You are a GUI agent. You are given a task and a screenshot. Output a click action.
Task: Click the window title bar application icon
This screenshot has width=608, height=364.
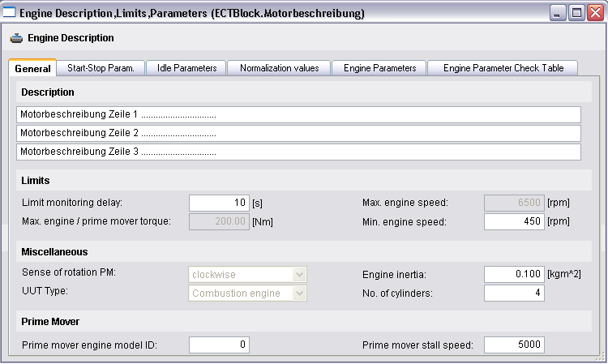click(x=9, y=12)
